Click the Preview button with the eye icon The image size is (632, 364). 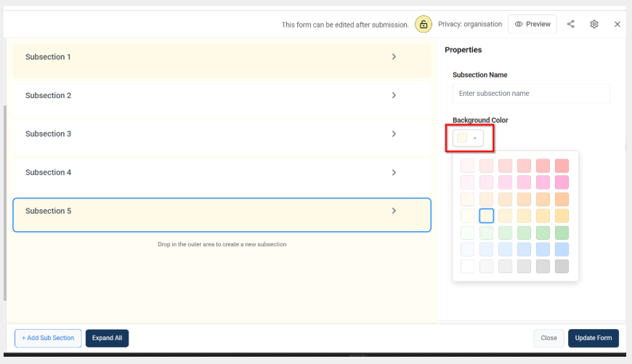(532, 24)
